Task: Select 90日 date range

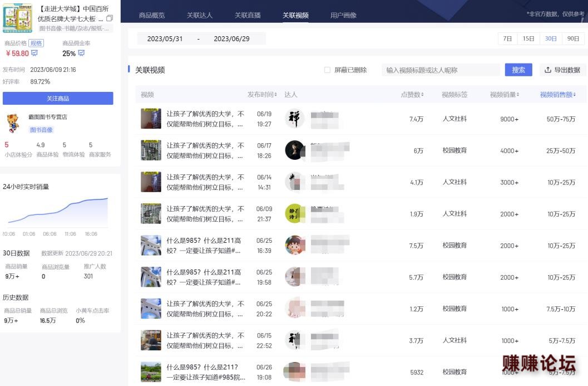Action: (x=573, y=38)
